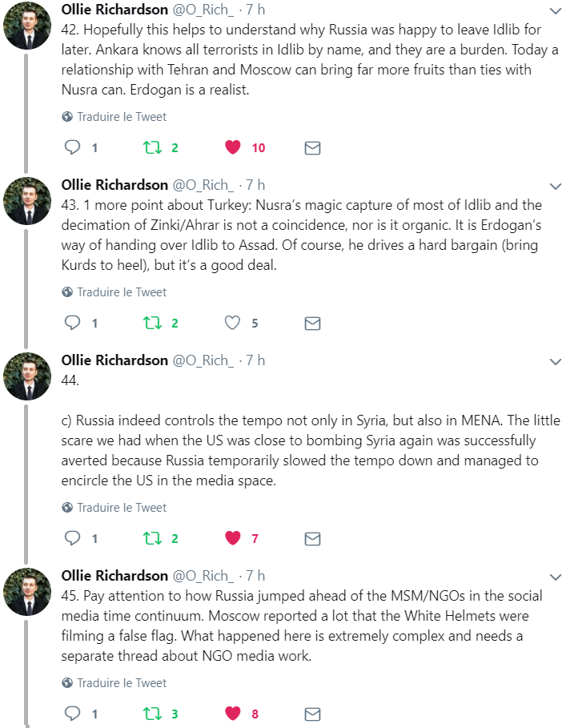Send tweet 42 via direct message
Screen dimensions: 566x728
(x=313, y=147)
